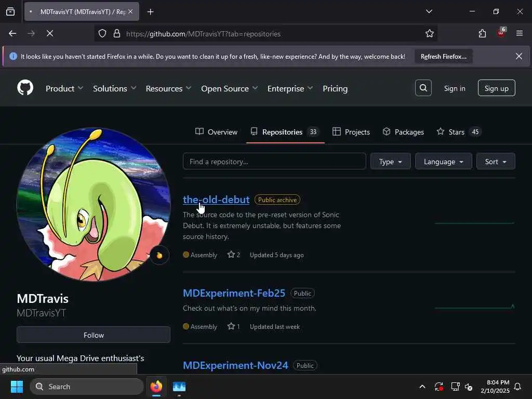This screenshot has height=399, width=532.
Task: Click the Sign up button
Action: click(496, 88)
